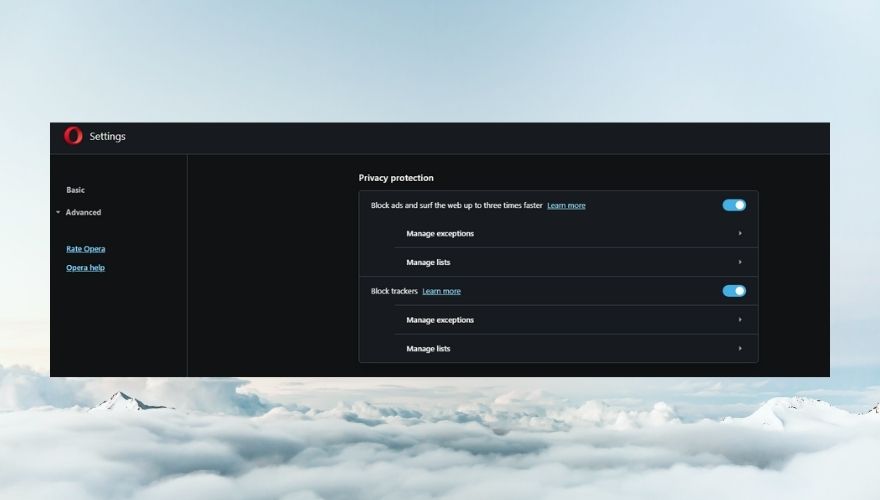Click Learn more next to Block ads
Viewport: 880px width, 500px height.
pyautogui.click(x=566, y=205)
